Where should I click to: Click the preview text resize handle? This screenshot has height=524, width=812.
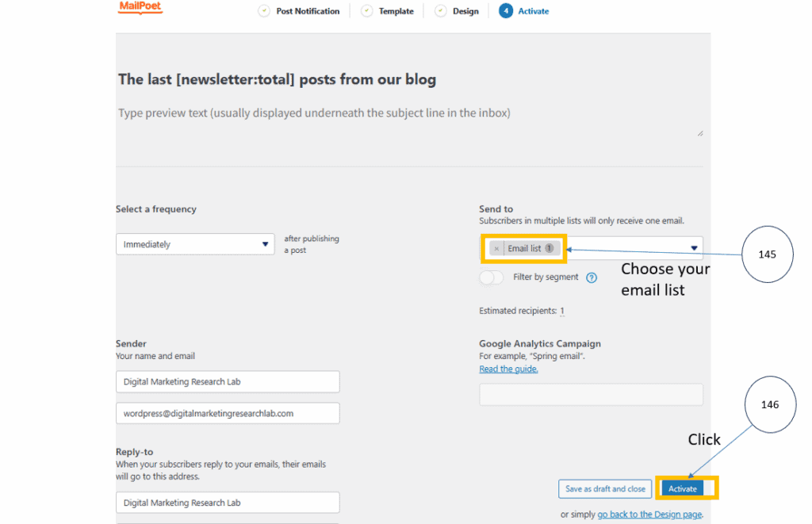pyautogui.click(x=699, y=133)
